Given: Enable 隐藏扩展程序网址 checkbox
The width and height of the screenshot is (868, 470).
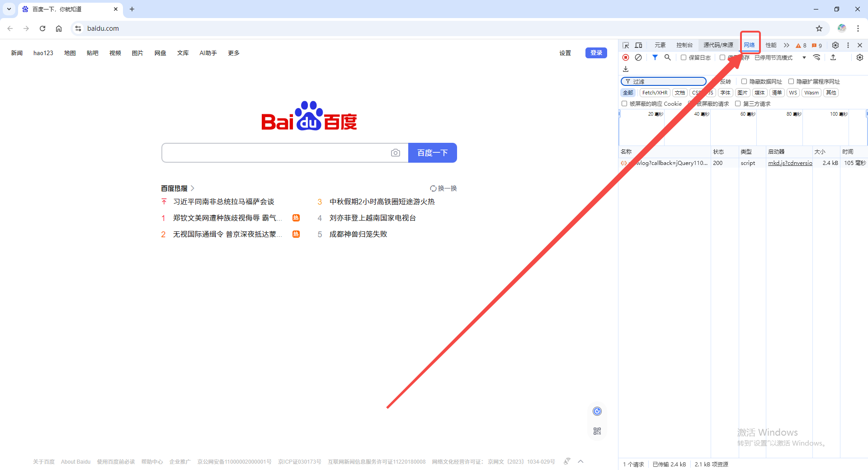Looking at the screenshot, I should pyautogui.click(x=791, y=81).
